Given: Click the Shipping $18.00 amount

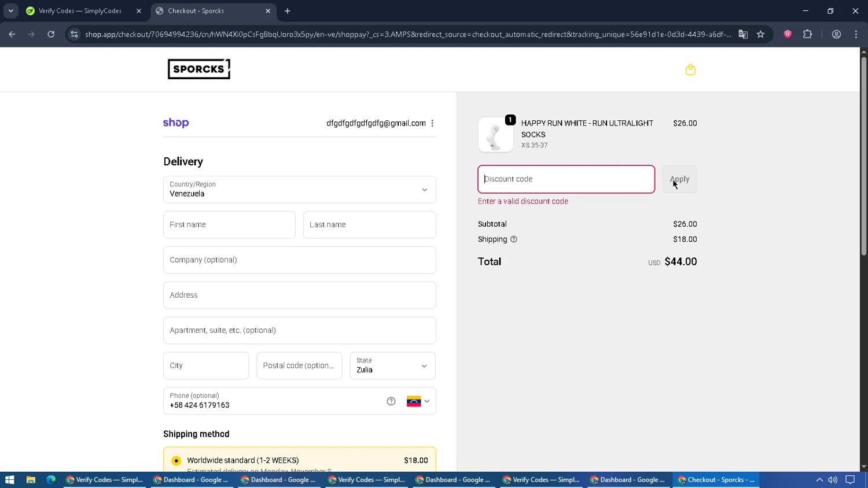Looking at the screenshot, I should point(685,239).
